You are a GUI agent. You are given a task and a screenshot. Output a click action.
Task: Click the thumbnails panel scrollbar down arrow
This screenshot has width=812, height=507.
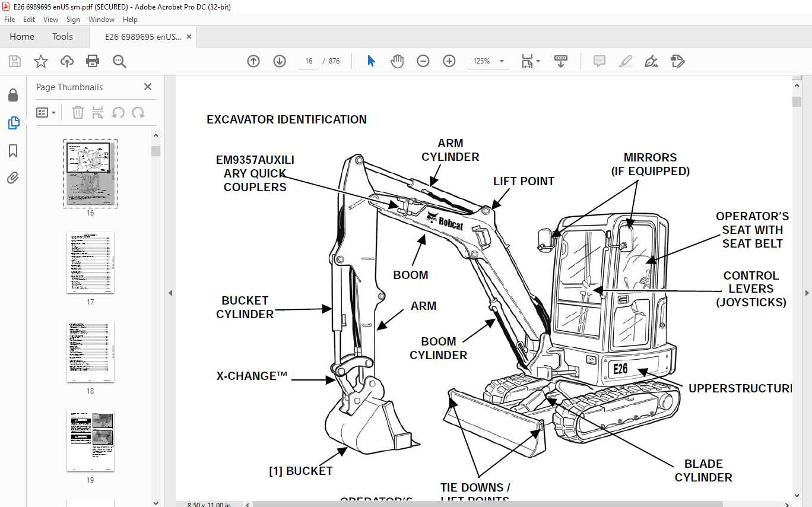(156, 502)
